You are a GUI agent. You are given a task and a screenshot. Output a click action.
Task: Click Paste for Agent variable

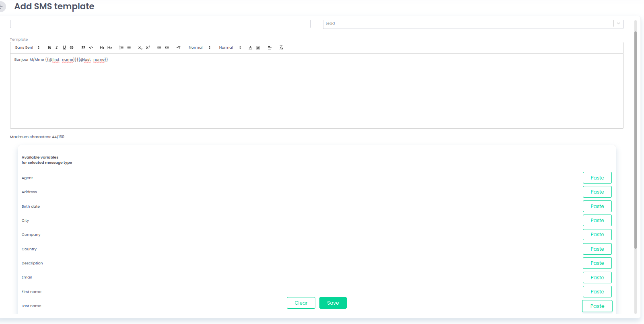coord(597,178)
